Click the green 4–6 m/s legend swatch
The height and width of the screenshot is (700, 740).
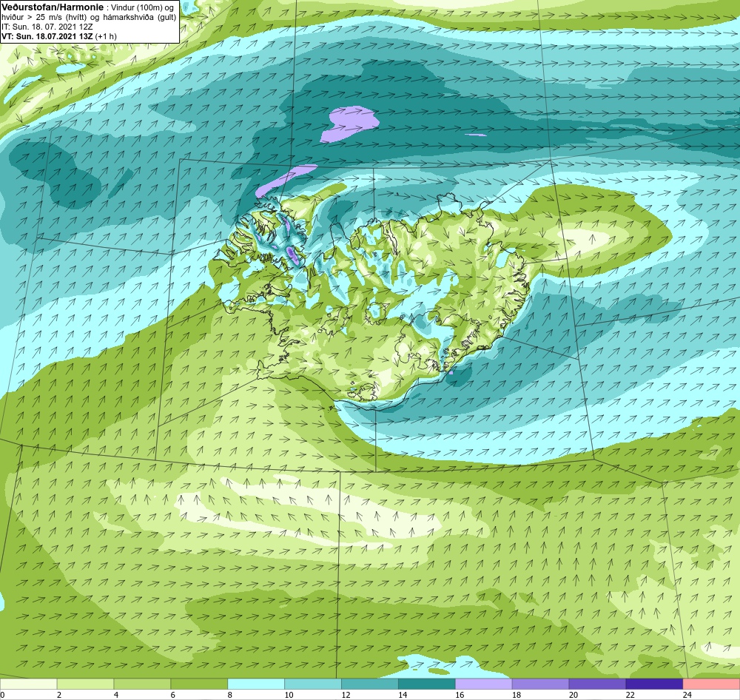pos(142,684)
